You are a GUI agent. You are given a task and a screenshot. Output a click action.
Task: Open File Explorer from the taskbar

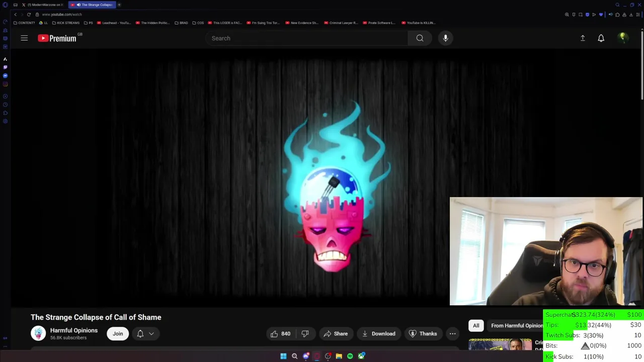[339, 356]
